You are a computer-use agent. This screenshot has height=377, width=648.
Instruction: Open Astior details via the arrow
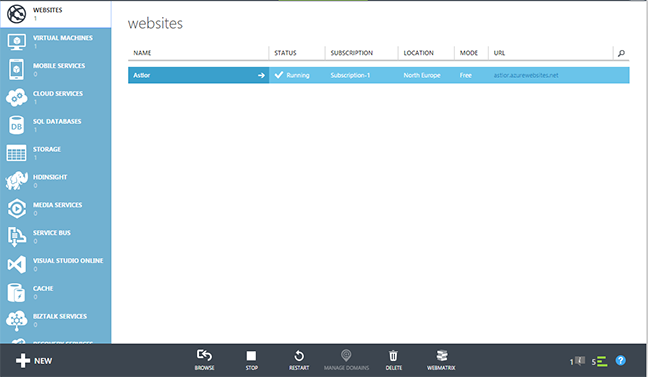coord(261,75)
